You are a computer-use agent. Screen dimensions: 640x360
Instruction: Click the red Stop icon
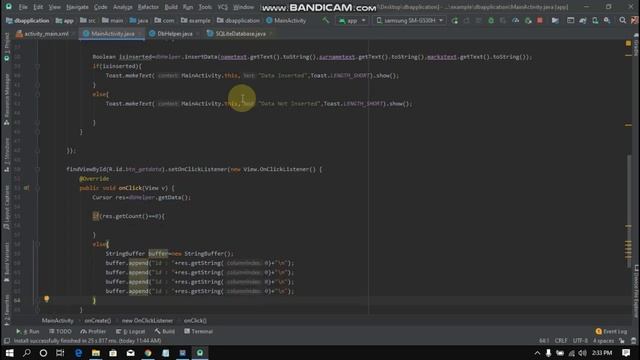coord(540,20)
